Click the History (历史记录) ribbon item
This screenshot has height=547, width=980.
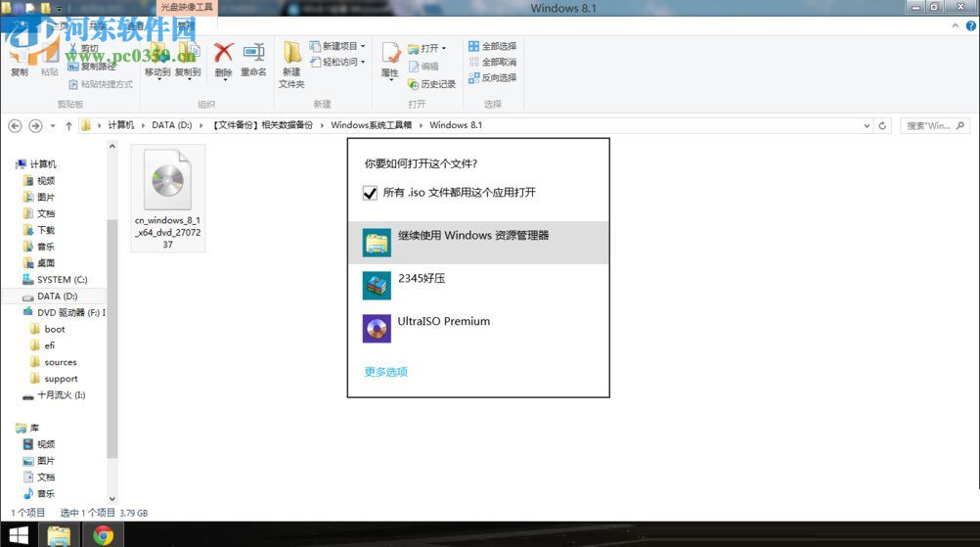click(x=432, y=84)
